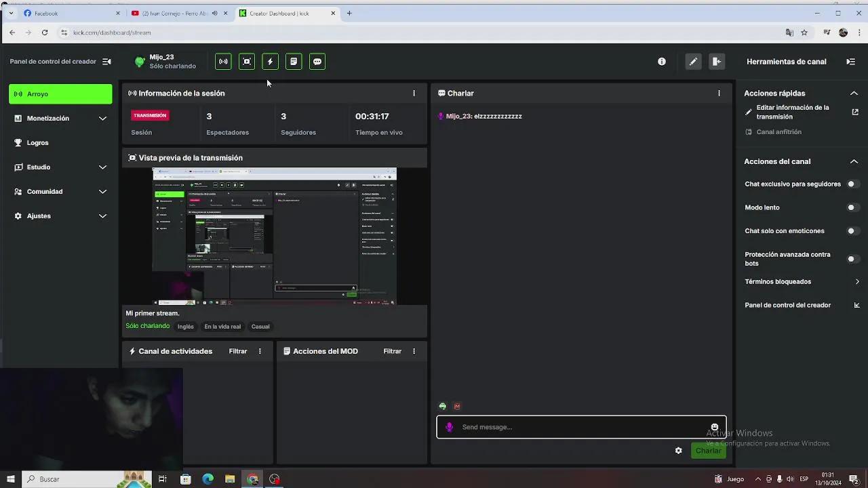The height and width of the screenshot is (488, 868).
Task: Reload the Kick dashboard page
Action: 45,33
